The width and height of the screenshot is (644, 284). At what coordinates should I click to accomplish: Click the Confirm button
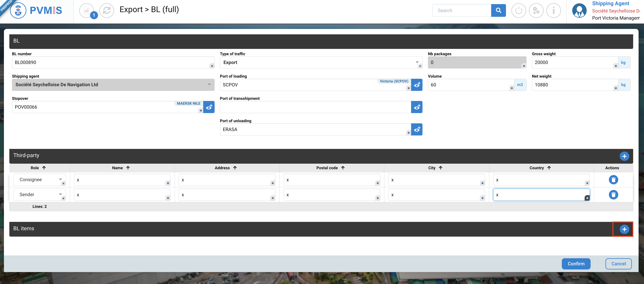point(576,264)
